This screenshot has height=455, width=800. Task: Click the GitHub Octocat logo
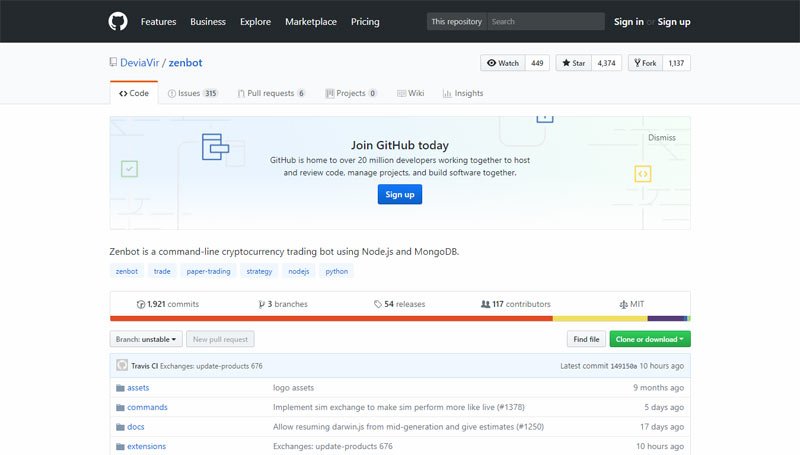[x=118, y=21]
